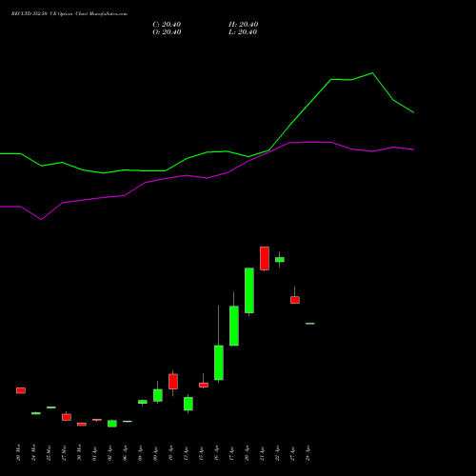Click the '21 Apr' date axis label

262,454
